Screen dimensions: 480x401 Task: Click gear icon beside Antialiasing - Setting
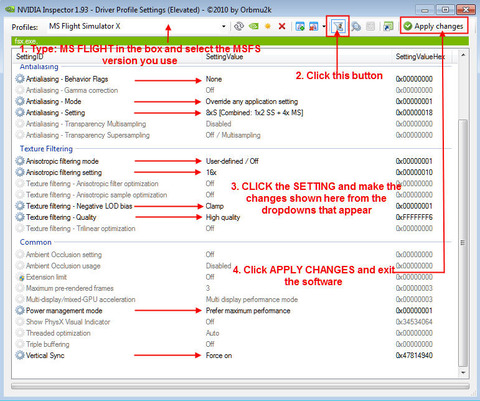tap(20, 112)
